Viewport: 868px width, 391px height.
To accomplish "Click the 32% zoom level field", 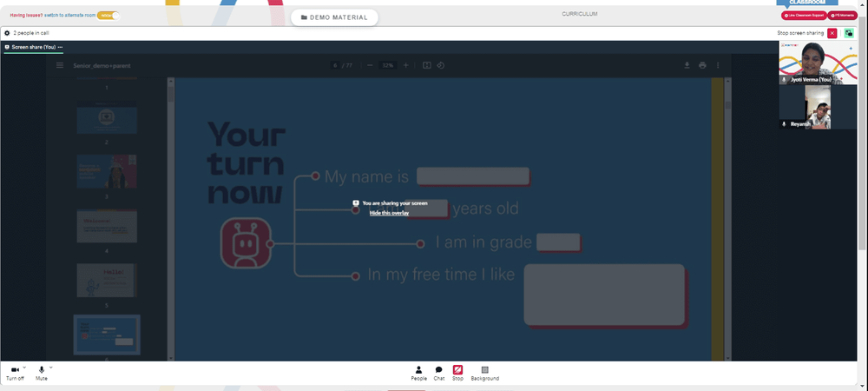I will coord(387,65).
